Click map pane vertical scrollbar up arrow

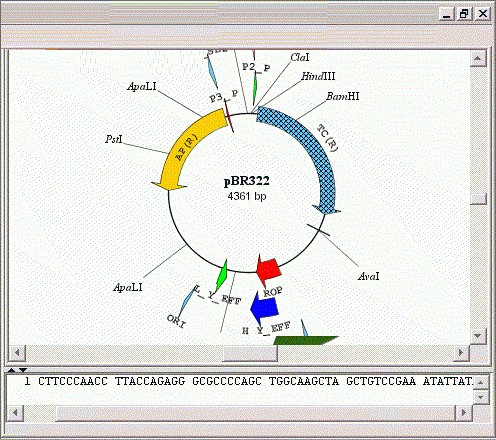coord(478,59)
